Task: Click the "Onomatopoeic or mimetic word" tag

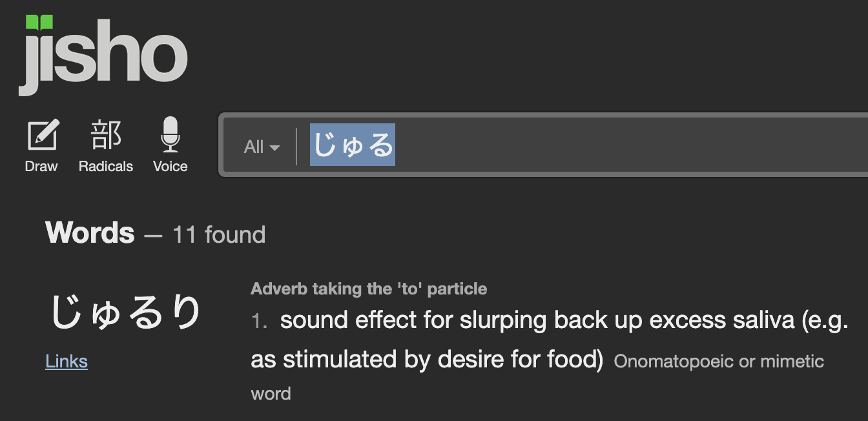Action: (x=718, y=362)
